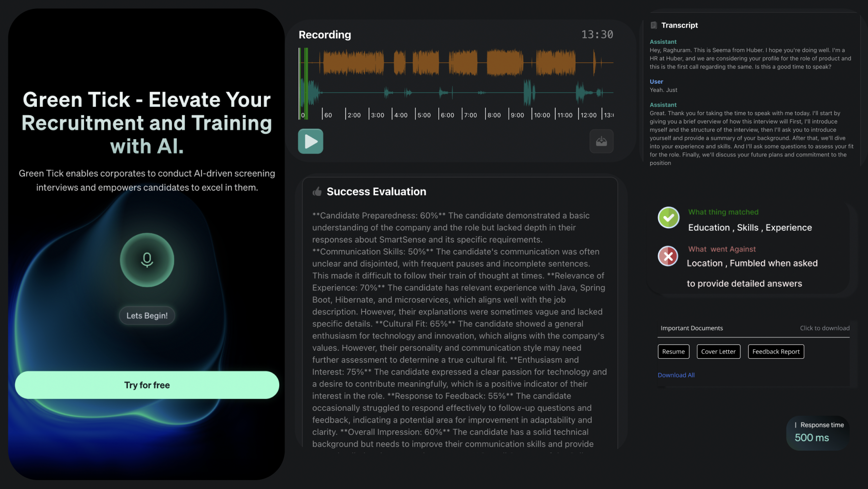The width and height of the screenshot is (868, 489).
Task: Download the Feedback Report document
Action: point(776,352)
